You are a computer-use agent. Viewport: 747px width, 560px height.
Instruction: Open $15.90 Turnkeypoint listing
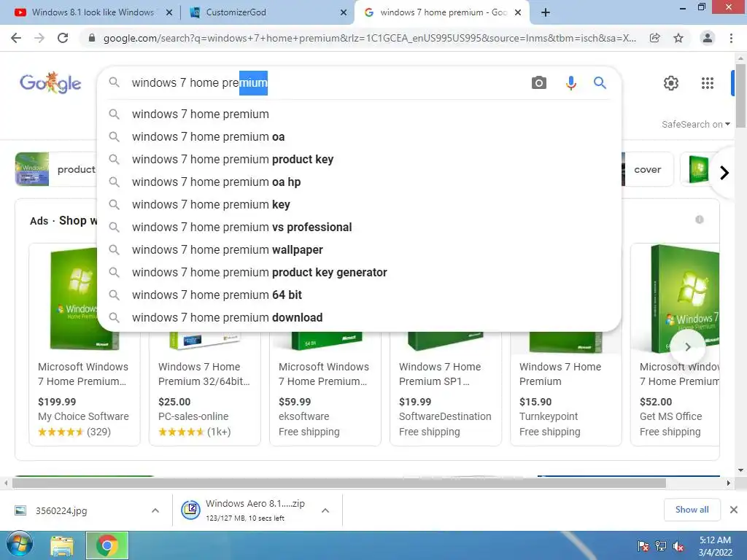pos(565,388)
